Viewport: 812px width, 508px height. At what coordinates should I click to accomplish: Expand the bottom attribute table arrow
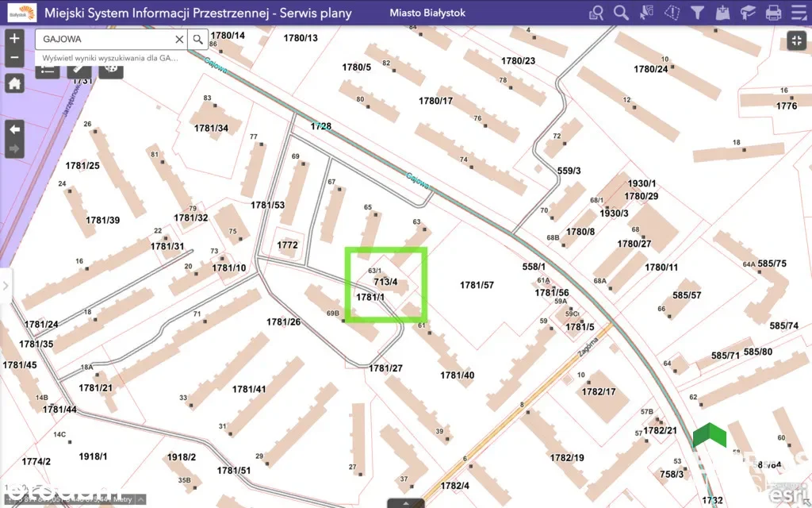405,502
